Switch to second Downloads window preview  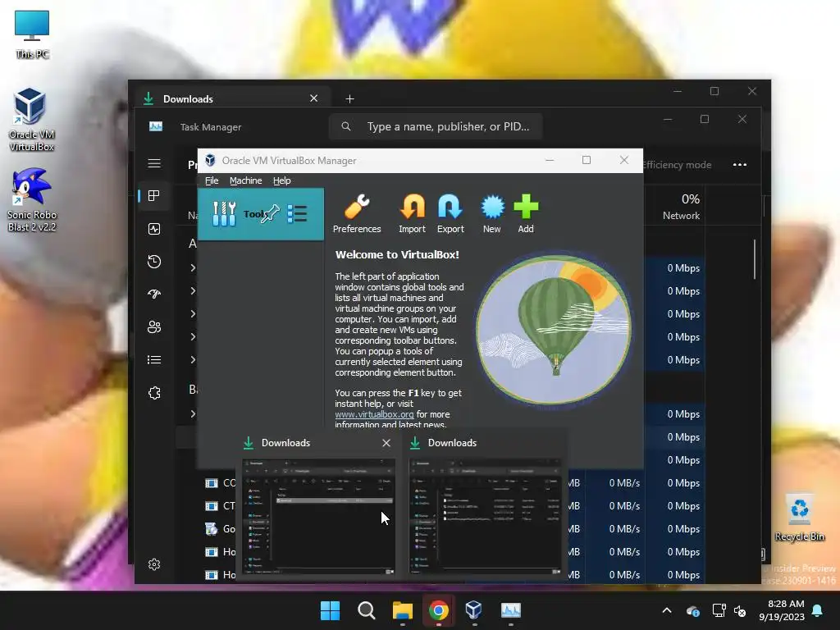click(485, 517)
